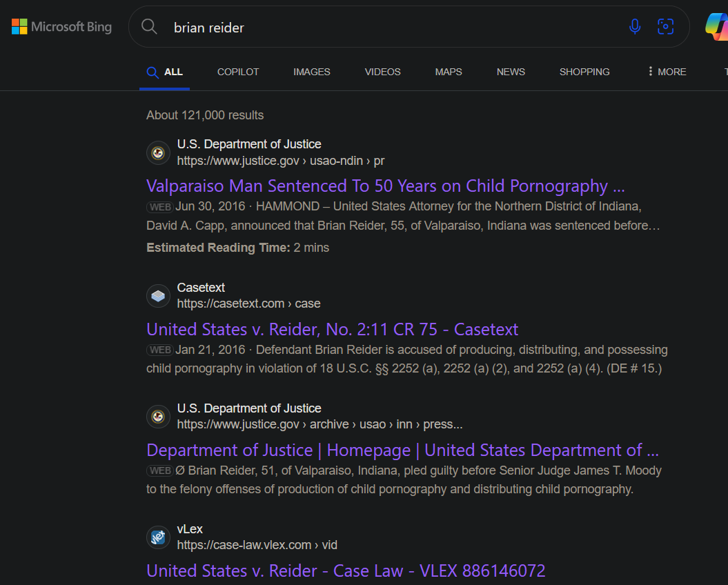Click the magnifier search icon in search box
The image size is (728, 585).
tap(149, 26)
